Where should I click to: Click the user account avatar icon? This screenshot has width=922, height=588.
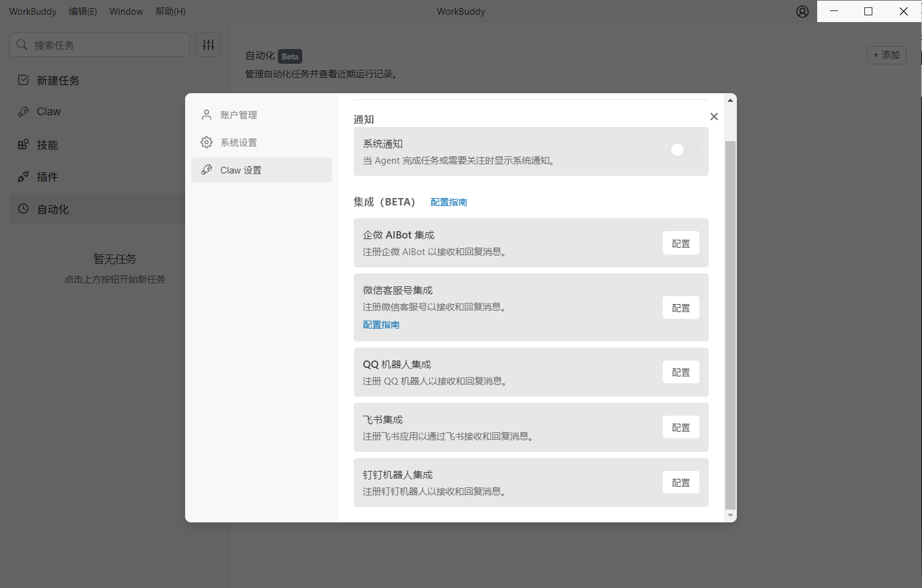pos(802,12)
